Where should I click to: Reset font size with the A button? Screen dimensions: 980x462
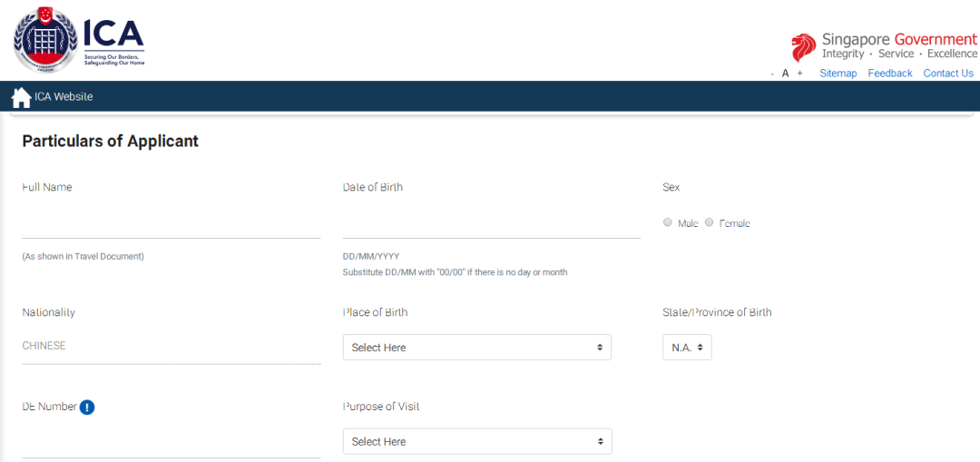click(786, 74)
